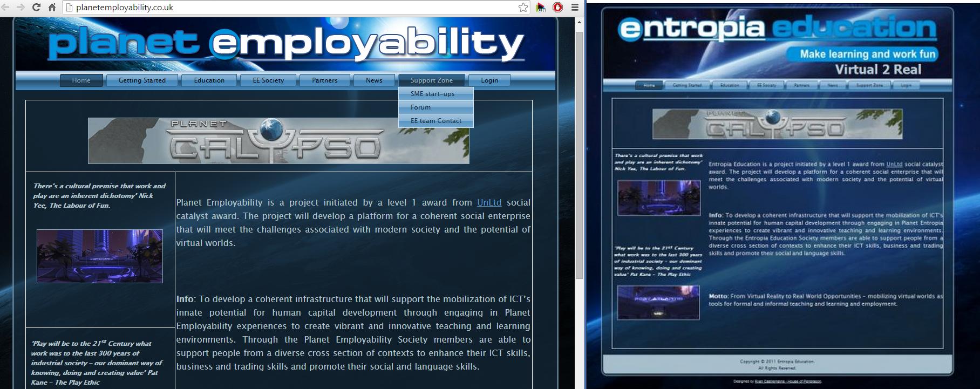This screenshot has width=980, height=389.
Task: Bookmark this page with the star icon
Action: click(523, 7)
